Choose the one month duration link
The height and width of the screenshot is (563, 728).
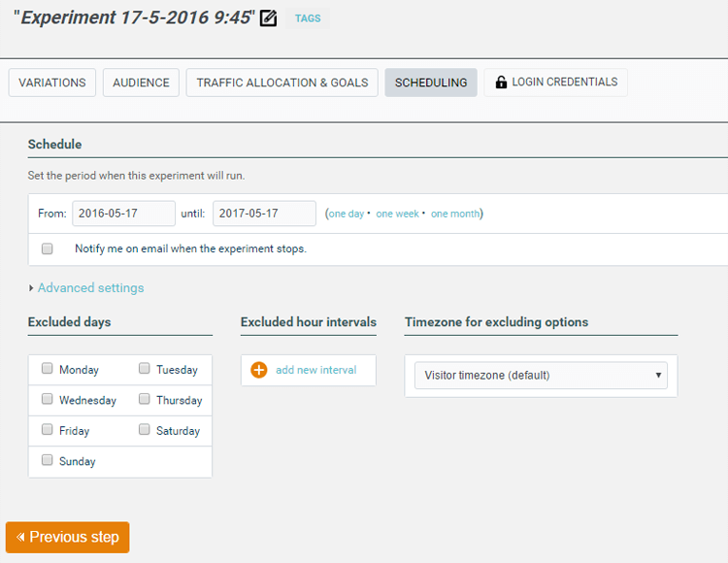pos(455,214)
